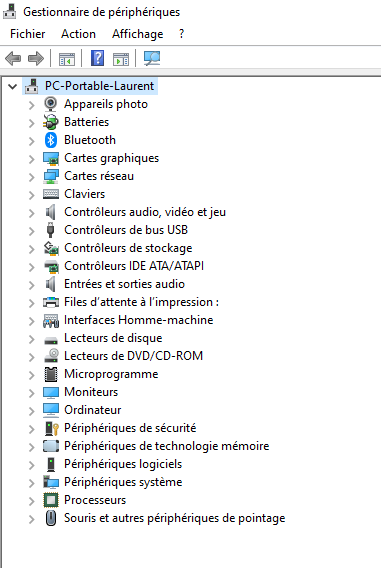381x568 pixels.
Task: Click the Back arrow toolbar icon
Action: pos(13,58)
